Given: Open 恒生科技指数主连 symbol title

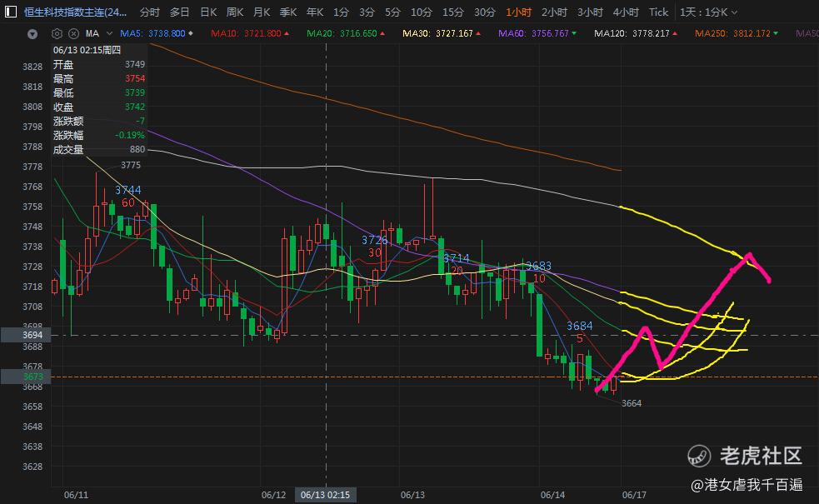Looking at the screenshot, I should [75, 12].
